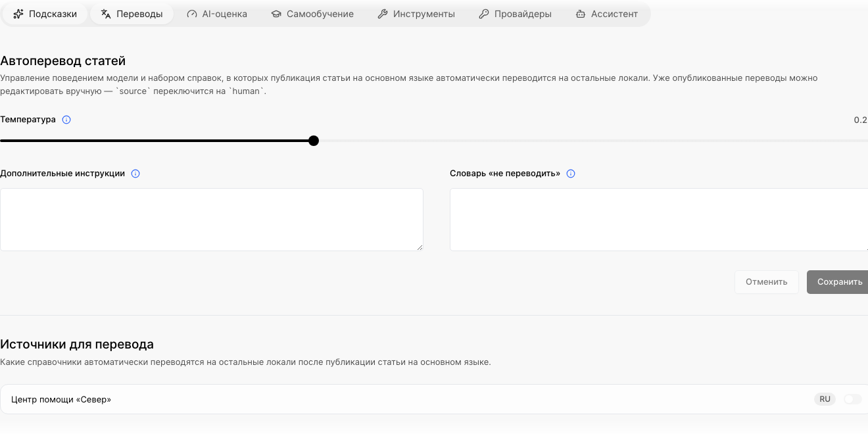
Task: Enable the toggle for Центр помощи «Север»
Action: [852, 399]
